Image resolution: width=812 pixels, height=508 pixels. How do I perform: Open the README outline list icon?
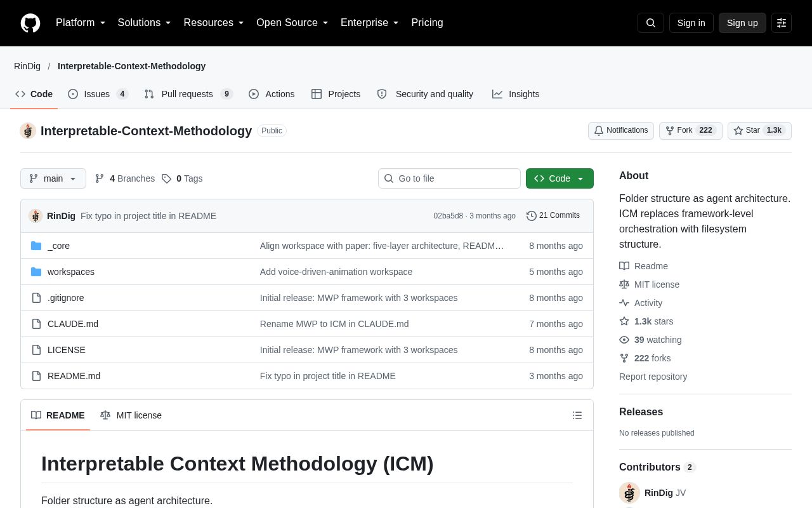577,415
